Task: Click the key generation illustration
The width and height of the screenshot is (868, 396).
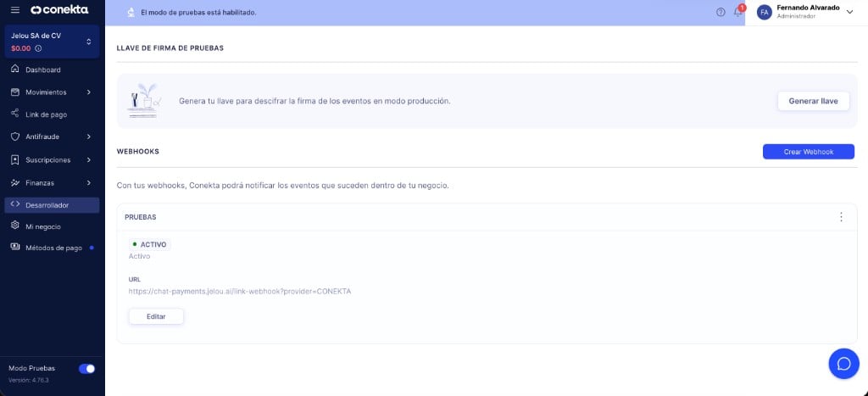Action: click(143, 101)
